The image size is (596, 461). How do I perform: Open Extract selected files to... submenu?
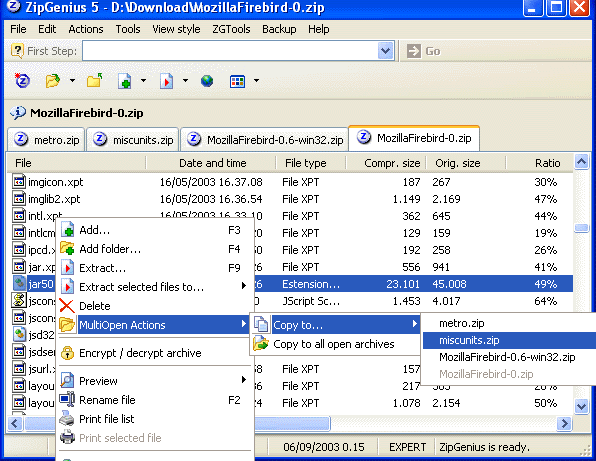tap(155, 287)
